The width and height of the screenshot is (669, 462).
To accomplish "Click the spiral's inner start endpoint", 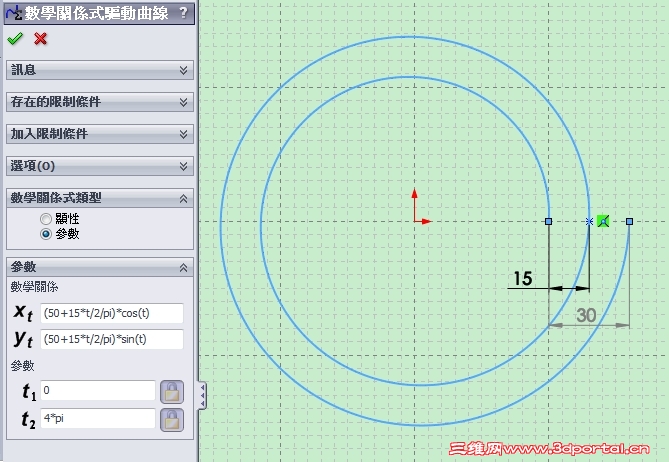I will click(549, 221).
